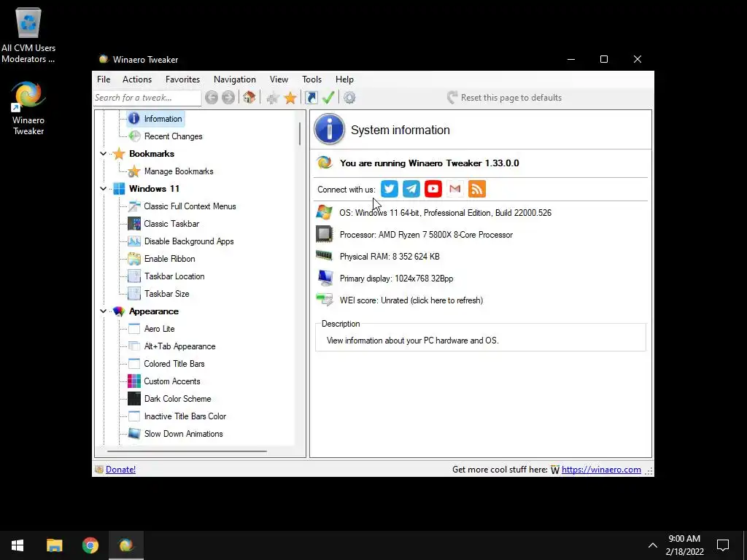Open settings gear toolbar icon

[349, 98]
